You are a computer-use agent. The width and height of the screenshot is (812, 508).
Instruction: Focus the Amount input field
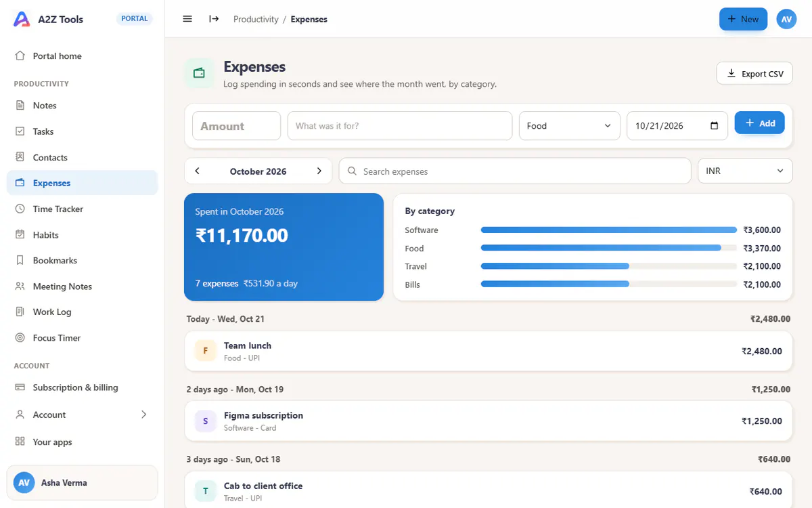coord(236,126)
